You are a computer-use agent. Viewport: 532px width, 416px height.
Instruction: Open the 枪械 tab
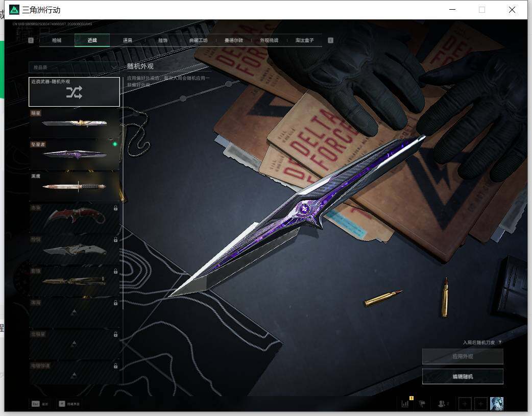(57, 40)
